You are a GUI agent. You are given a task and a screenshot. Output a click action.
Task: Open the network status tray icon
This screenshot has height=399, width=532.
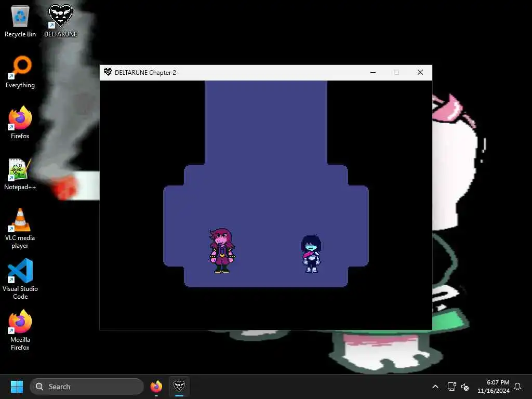(x=451, y=387)
